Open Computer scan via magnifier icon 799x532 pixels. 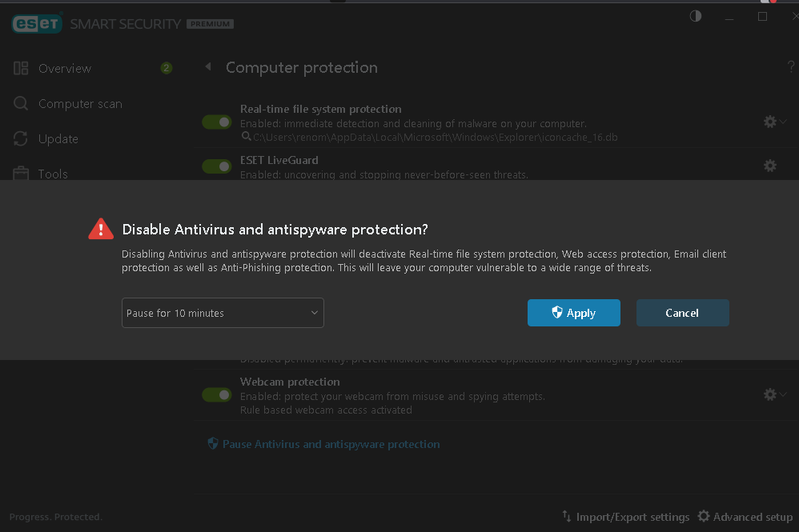click(21, 103)
